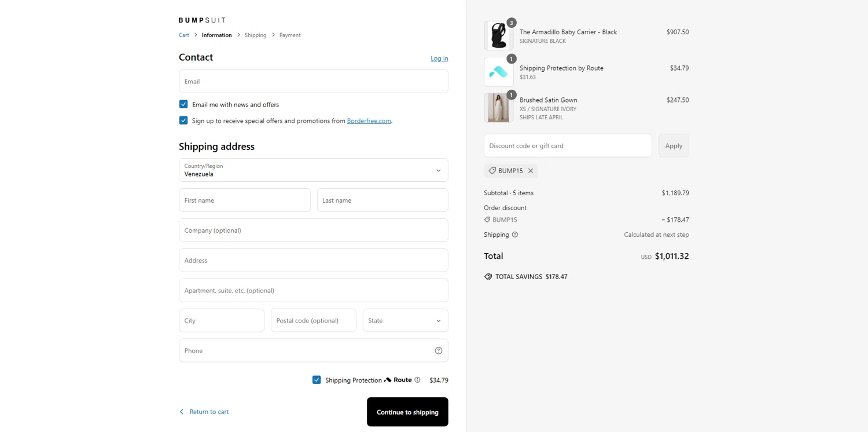
Task: Click the Total Savings tag icon
Action: (488, 277)
